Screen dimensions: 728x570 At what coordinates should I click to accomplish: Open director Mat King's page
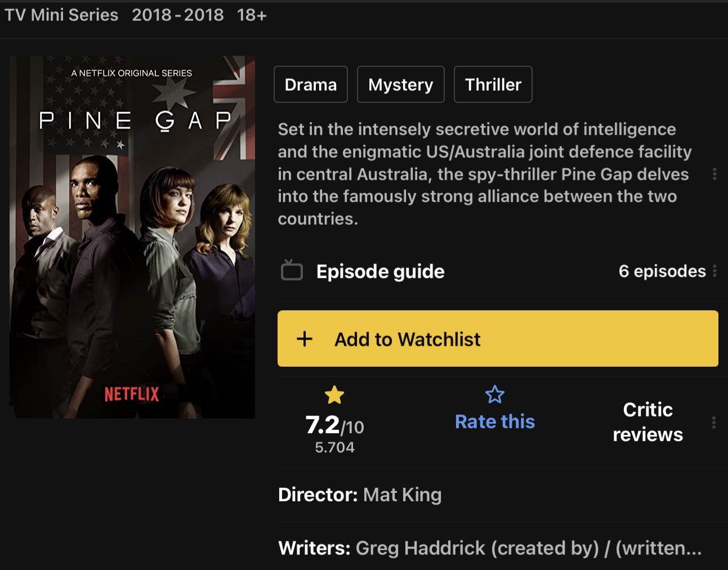pos(402,495)
